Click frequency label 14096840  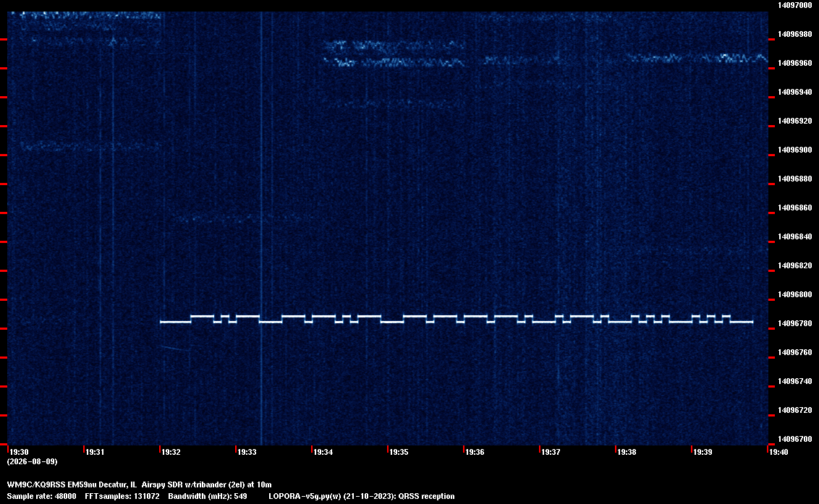tap(795, 236)
